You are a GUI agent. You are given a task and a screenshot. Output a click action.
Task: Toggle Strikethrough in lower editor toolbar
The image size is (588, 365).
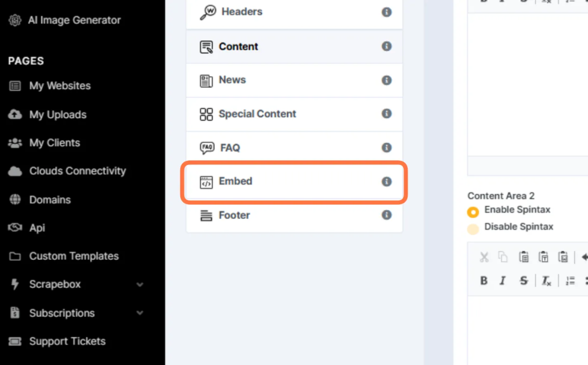(x=524, y=281)
